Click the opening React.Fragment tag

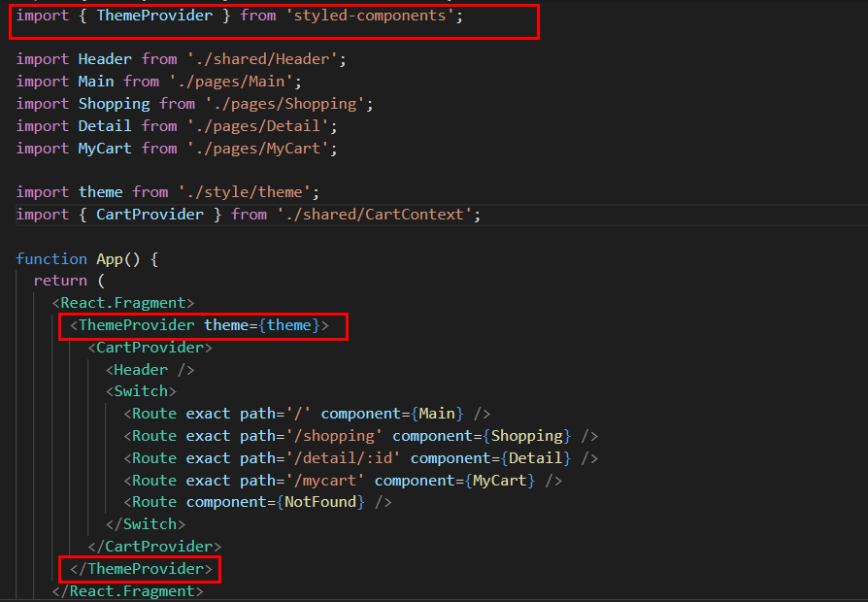pos(123,303)
